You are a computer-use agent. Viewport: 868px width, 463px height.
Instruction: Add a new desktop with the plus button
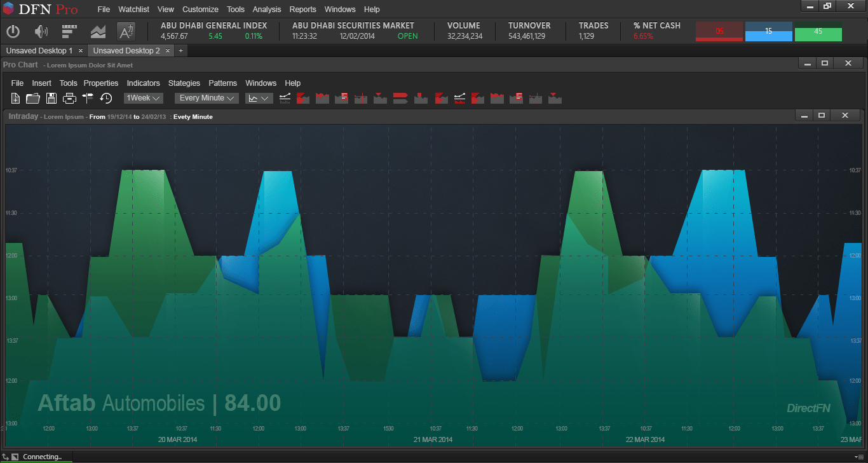pos(180,51)
